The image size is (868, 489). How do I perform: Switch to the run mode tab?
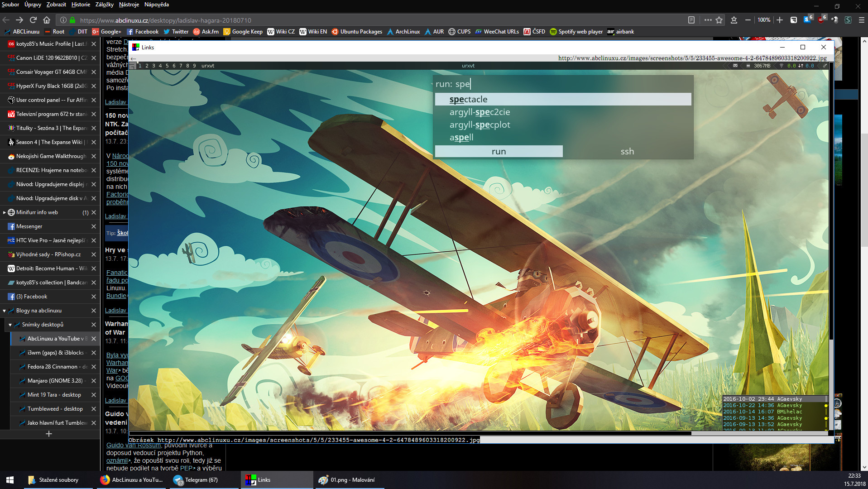pos(499,151)
